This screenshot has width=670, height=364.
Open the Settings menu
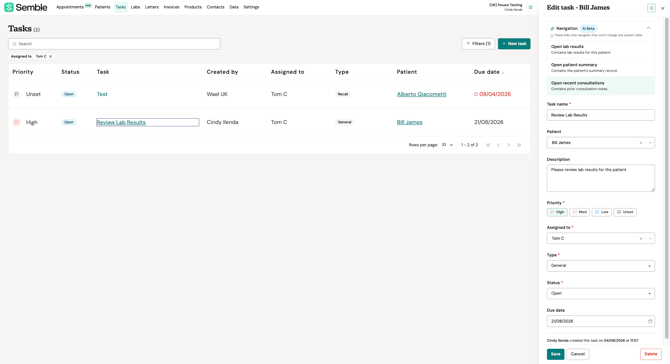251,7
